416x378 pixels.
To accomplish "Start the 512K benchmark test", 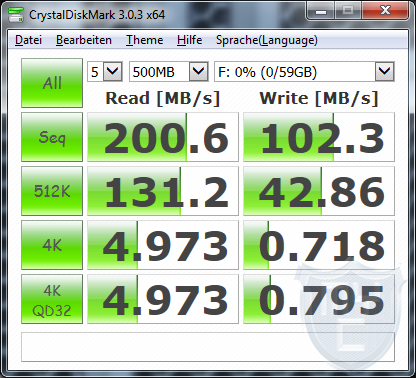I will click(52, 191).
